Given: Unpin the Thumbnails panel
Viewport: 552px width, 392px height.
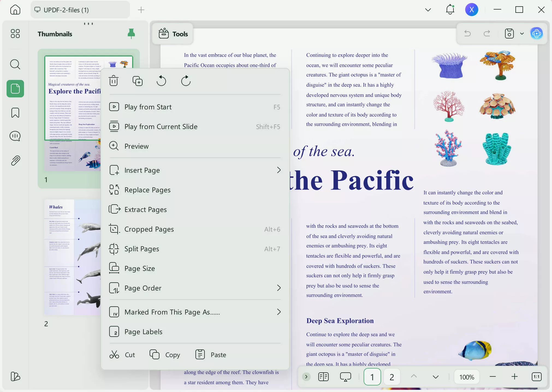Looking at the screenshot, I should click(131, 33).
